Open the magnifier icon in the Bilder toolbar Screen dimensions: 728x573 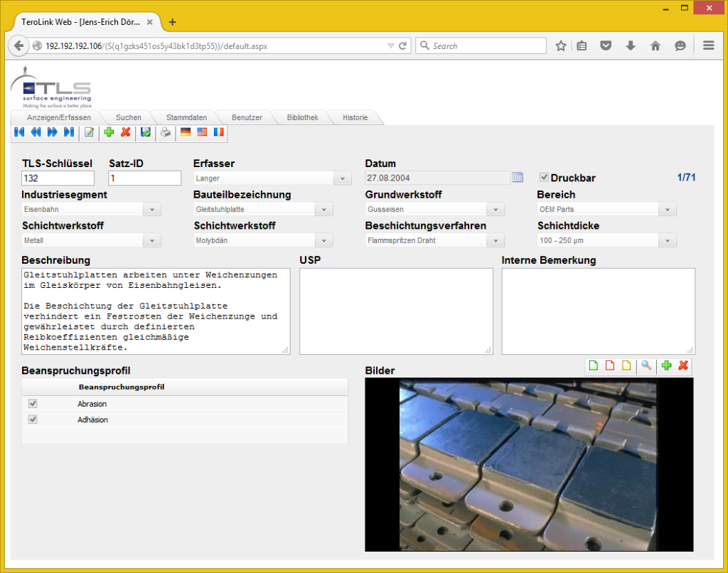[x=646, y=365]
